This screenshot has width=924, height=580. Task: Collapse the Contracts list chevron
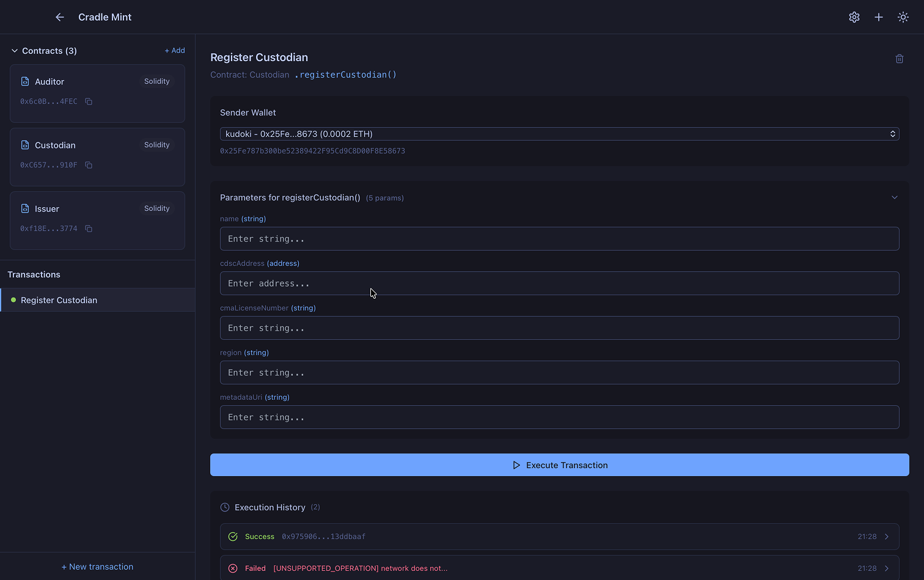point(15,50)
